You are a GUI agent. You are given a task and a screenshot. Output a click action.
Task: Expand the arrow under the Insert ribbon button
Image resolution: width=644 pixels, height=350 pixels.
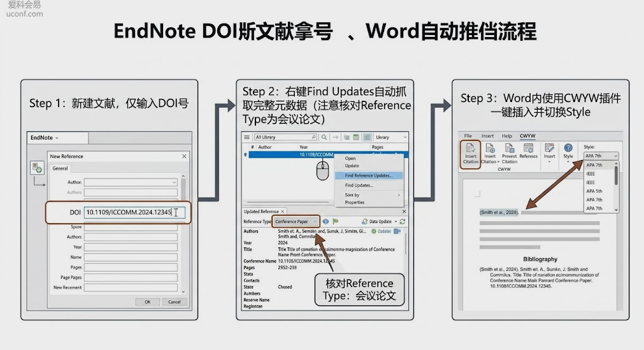549,162
